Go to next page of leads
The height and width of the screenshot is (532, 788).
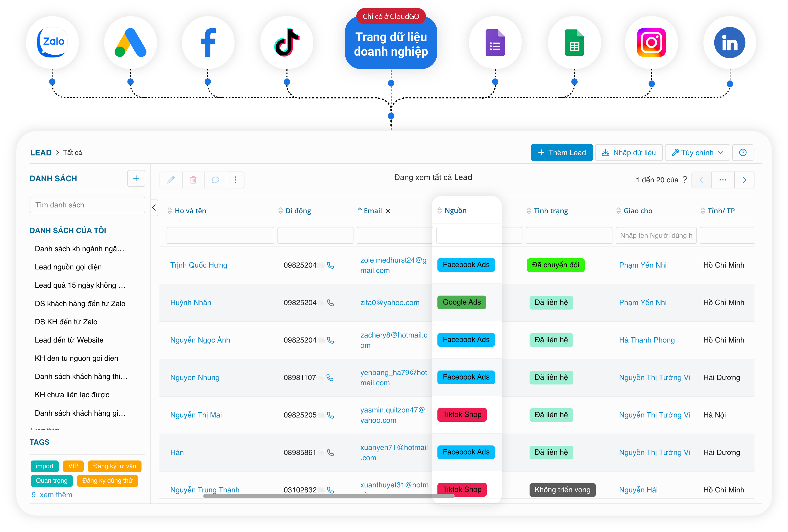click(744, 180)
